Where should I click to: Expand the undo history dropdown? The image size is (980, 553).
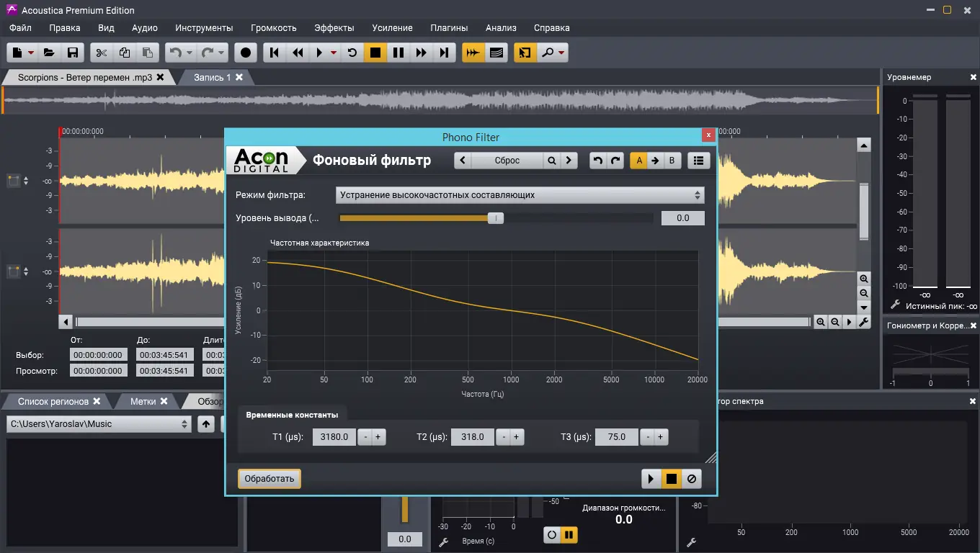tap(190, 53)
